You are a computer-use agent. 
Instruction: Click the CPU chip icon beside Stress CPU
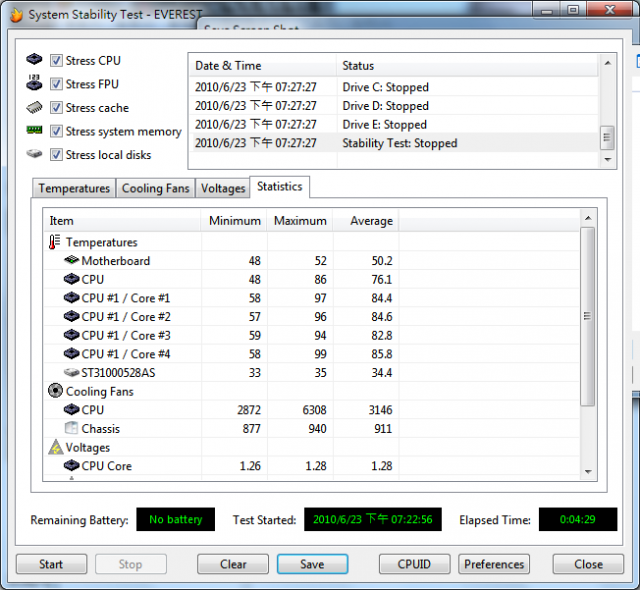click(x=34, y=59)
